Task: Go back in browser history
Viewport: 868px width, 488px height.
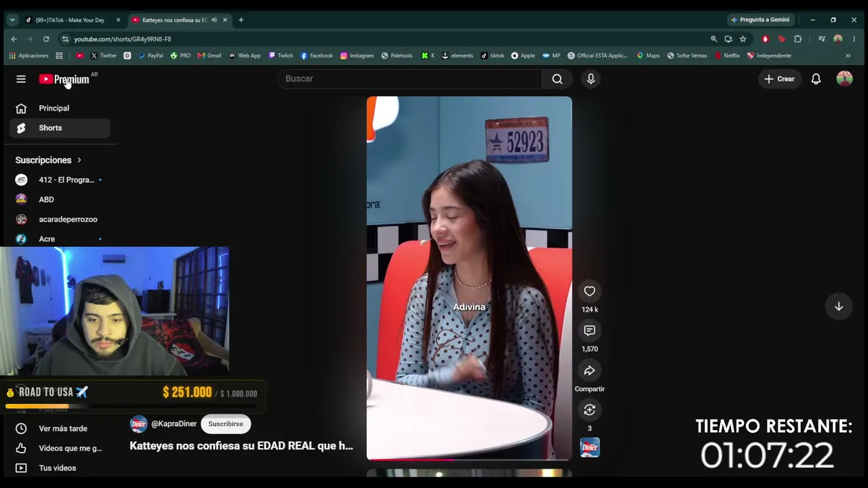Action: [14, 39]
